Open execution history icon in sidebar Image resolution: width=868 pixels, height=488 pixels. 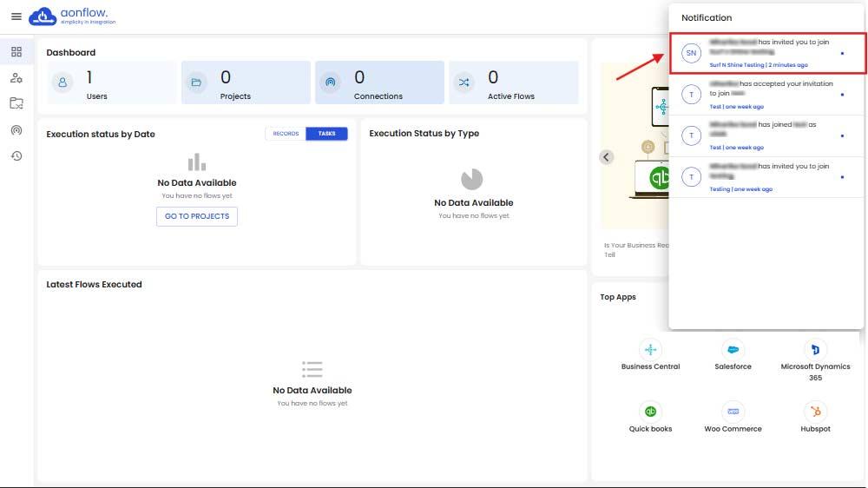[x=16, y=156]
